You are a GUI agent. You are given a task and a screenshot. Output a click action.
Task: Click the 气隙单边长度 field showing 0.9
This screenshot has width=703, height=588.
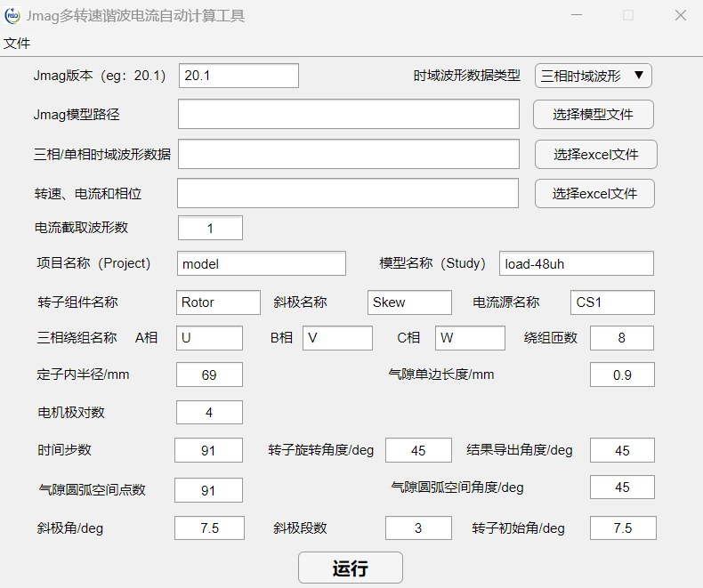tap(621, 375)
